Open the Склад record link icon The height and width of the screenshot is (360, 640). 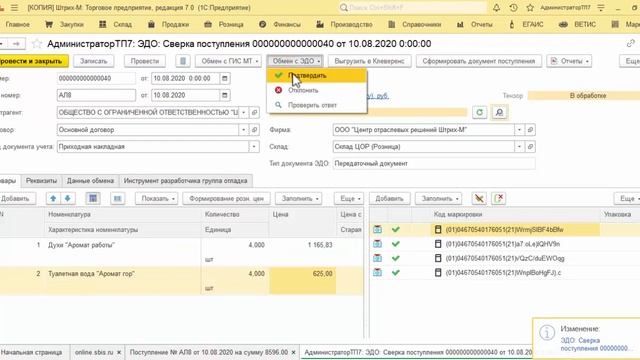pyautogui.click(x=530, y=147)
